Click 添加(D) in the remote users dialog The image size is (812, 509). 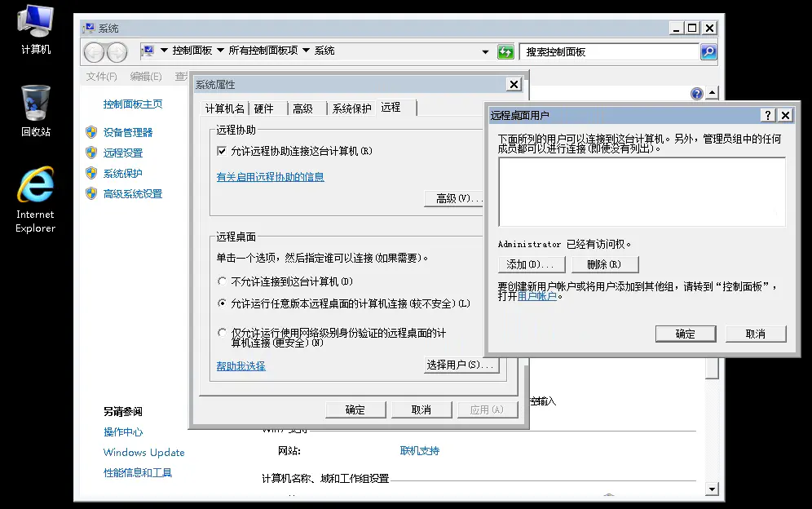pyautogui.click(x=532, y=263)
